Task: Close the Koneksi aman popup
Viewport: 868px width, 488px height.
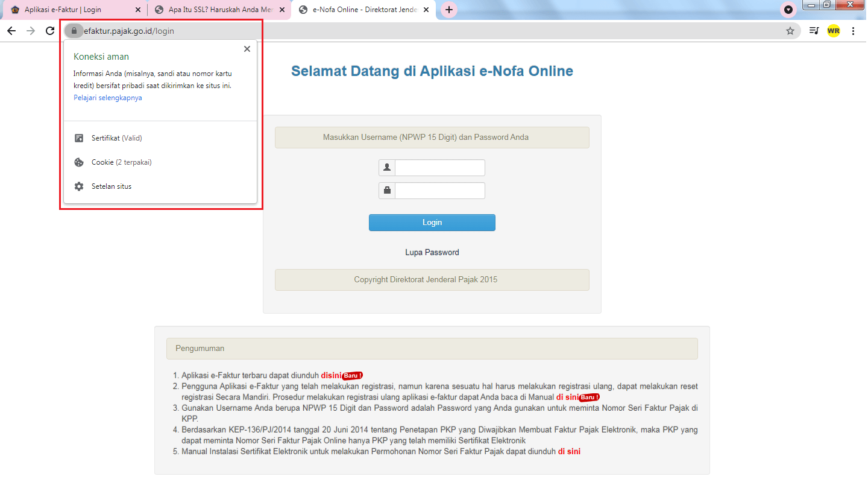Action: point(247,49)
